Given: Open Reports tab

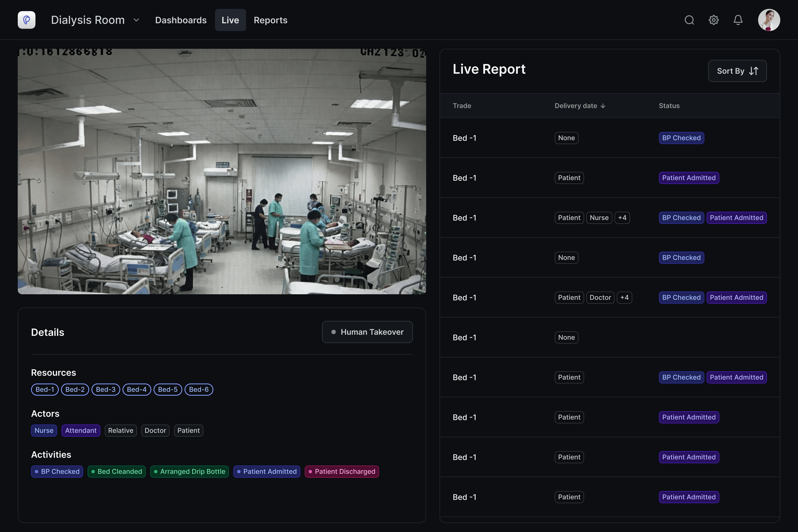Looking at the screenshot, I should pyautogui.click(x=270, y=20).
